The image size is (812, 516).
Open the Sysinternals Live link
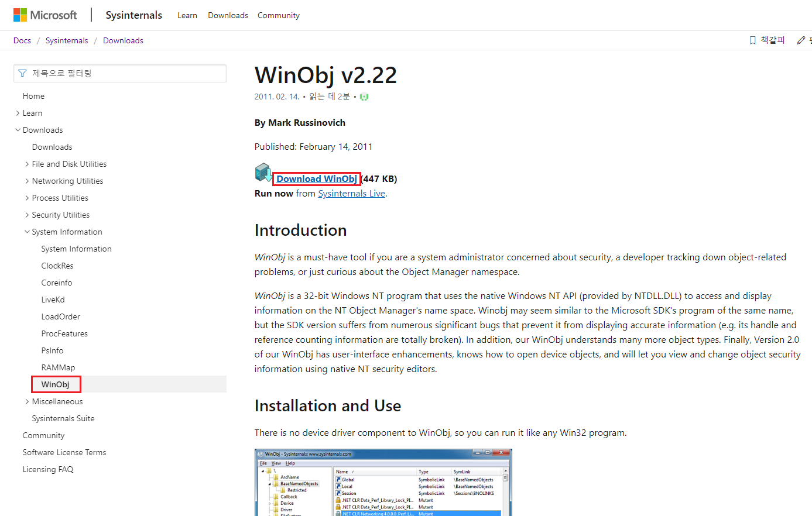[352, 194]
